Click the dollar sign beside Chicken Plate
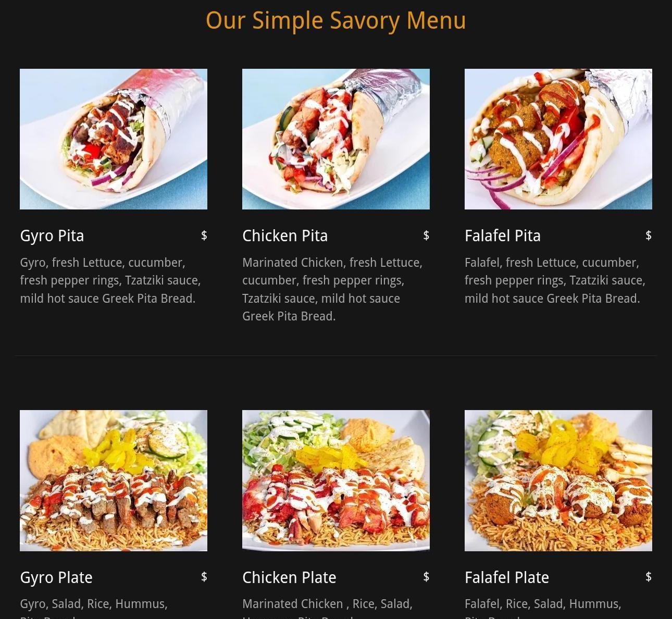Image resolution: width=672 pixels, height=619 pixels. point(426,577)
